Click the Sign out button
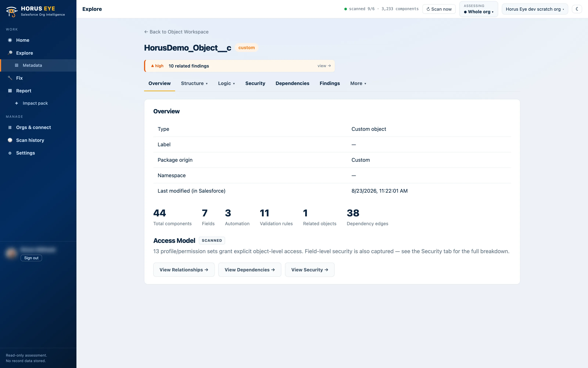588x368 pixels. point(31,258)
